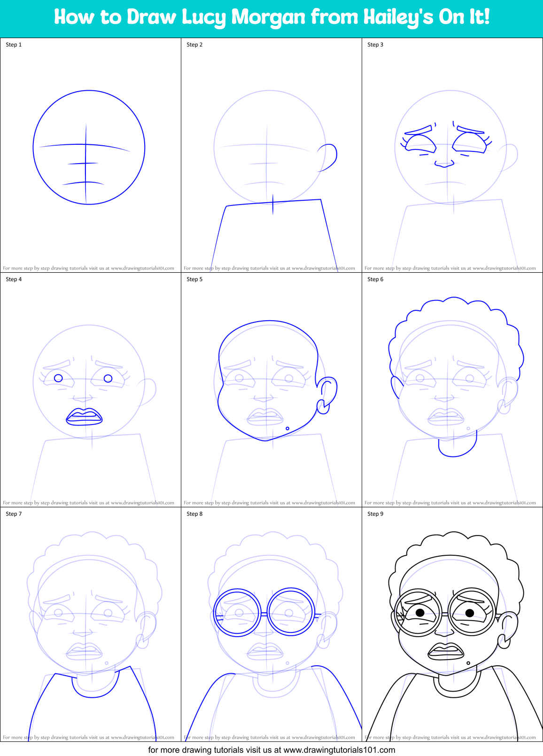The image size is (543, 756).
Task: Click the 'Step 9' label
Action: [375, 514]
